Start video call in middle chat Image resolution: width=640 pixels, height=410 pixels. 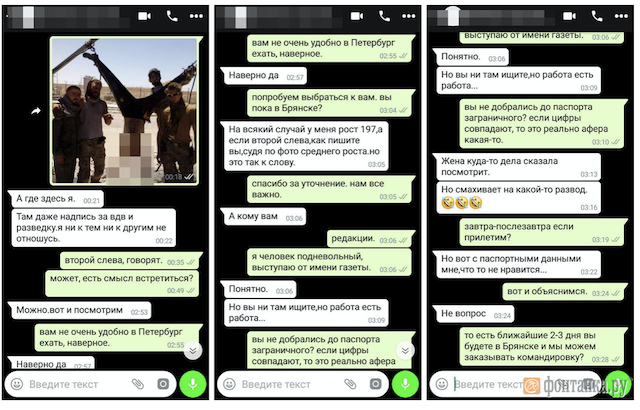tap(357, 16)
